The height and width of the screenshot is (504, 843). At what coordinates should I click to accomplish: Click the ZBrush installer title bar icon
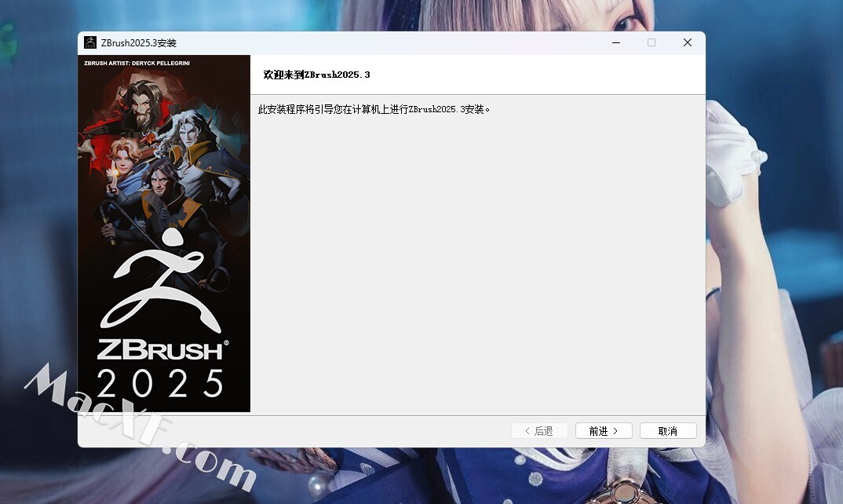90,42
